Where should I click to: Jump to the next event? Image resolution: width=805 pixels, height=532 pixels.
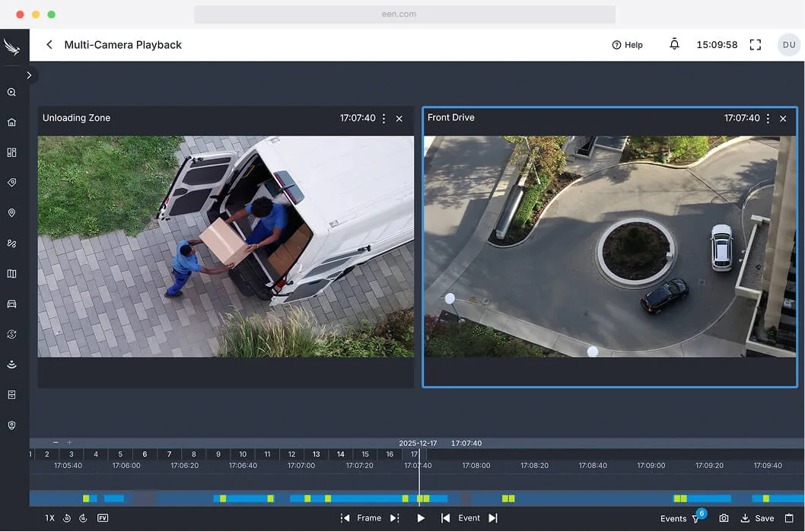point(493,518)
